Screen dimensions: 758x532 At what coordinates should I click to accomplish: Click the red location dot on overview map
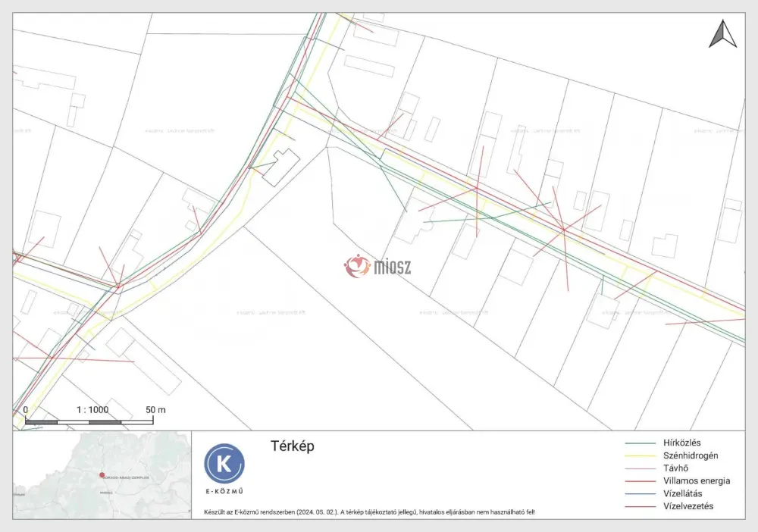102,475
